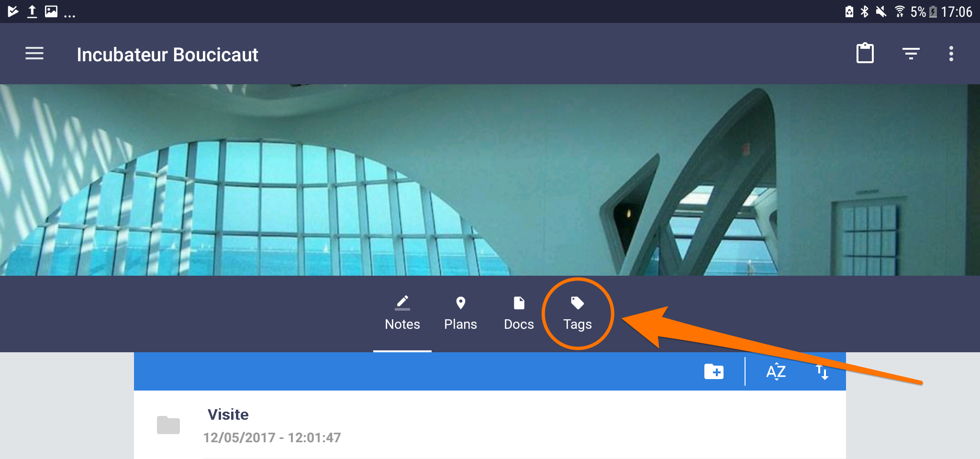Select the Visite folder icon
This screenshot has height=459, width=980.
pyautogui.click(x=168, y=425)
